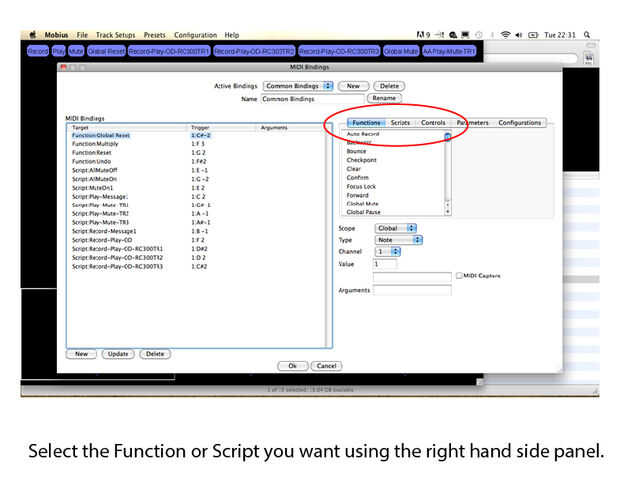Open the Scope dropdown
Image resolution: width=620 pixels, height=504 pixels.
[396, 228]
